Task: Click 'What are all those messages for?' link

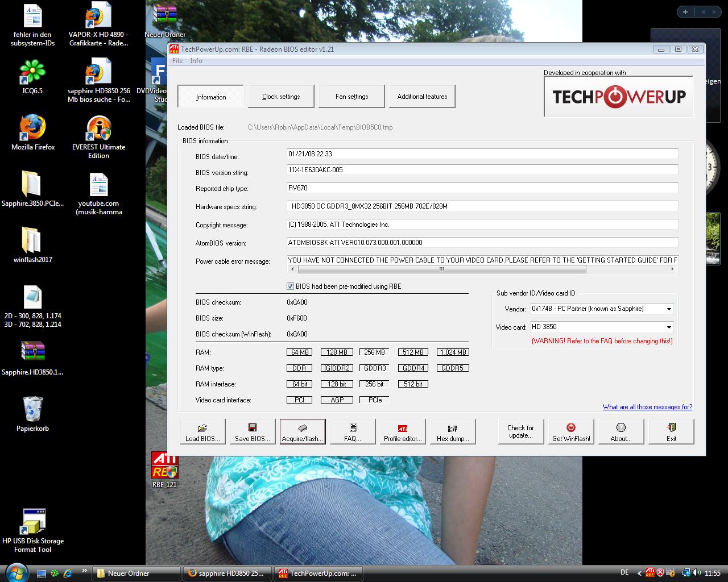Action: pos(647,407)
